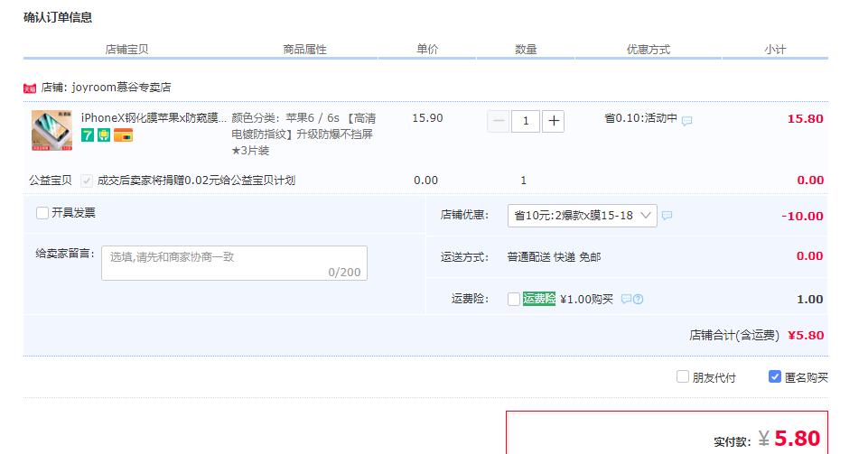Click the info bubble beside store discount dropdown
Image resolution: width=868 pixels, height=454 pixels.
pyautogui.click(x=667, y=216)
